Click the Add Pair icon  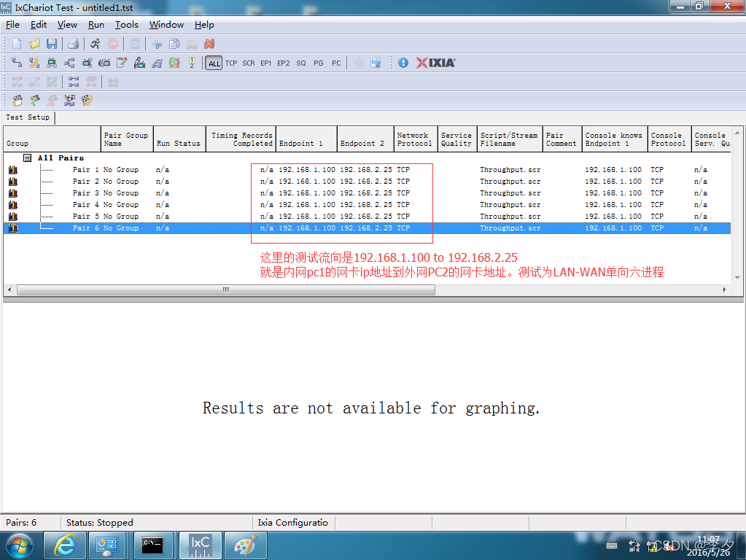pyautogui.click(x=17, y=63)
